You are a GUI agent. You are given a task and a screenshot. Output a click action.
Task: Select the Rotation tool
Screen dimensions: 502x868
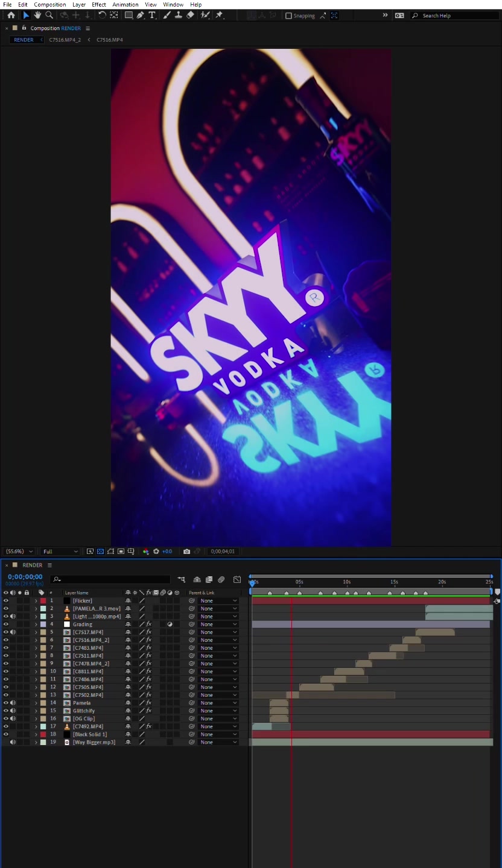click(102, 15)
